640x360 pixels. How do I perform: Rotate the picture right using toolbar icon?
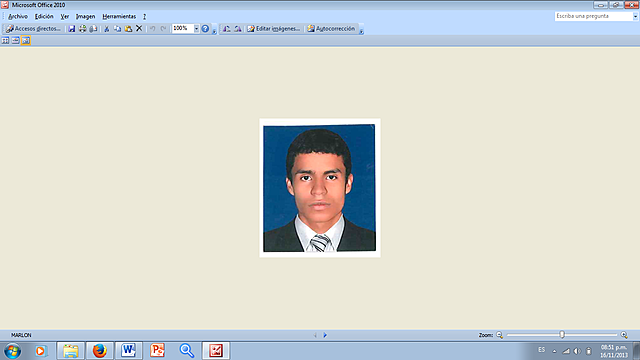pos(238,29)
